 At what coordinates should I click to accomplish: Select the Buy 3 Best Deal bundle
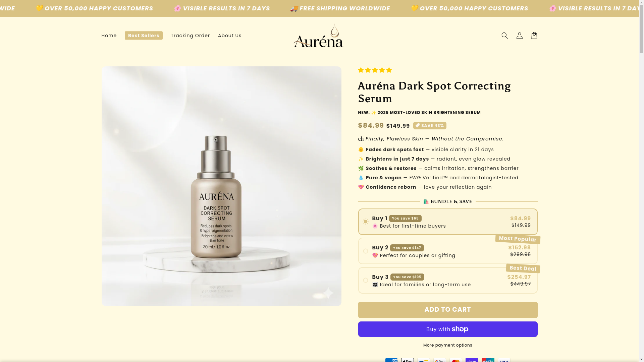click(x=447, y=280)
